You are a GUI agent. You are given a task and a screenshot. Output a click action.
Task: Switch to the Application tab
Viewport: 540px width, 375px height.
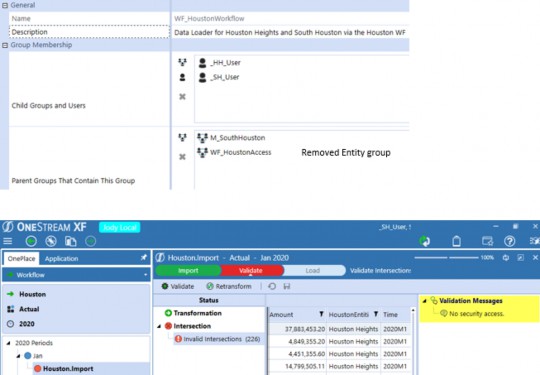(61, 259)
